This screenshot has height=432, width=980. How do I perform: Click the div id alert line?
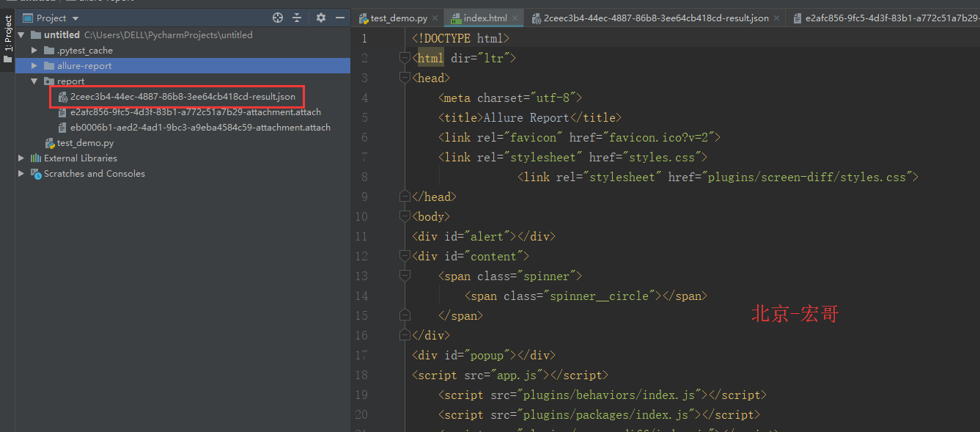[484, 236]
